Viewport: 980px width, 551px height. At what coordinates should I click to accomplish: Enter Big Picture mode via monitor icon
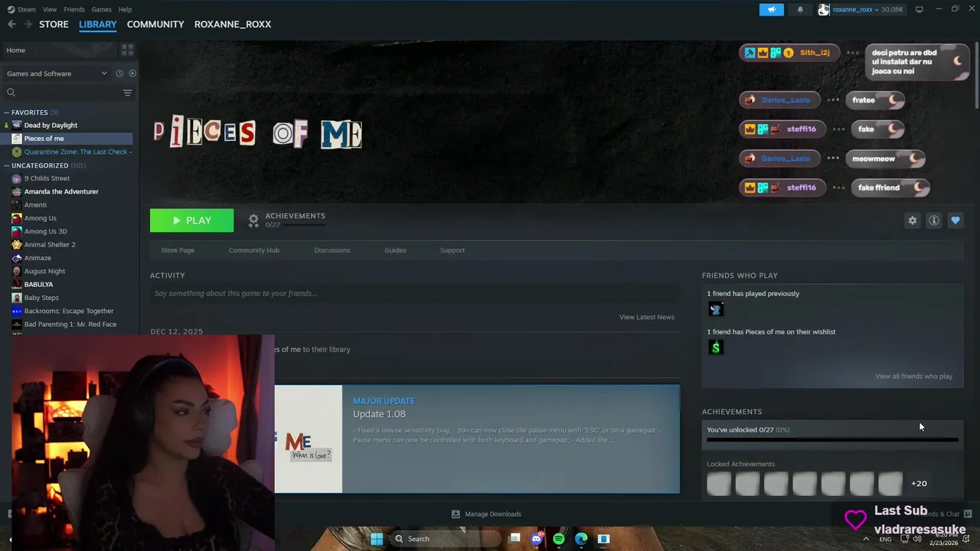click(919, 9)
